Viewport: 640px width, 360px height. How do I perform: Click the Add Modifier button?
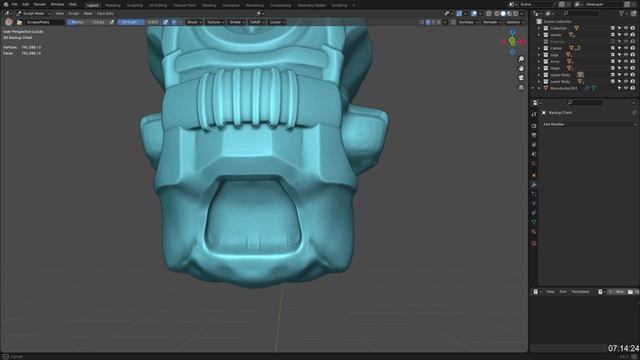(x=589, y=124)
